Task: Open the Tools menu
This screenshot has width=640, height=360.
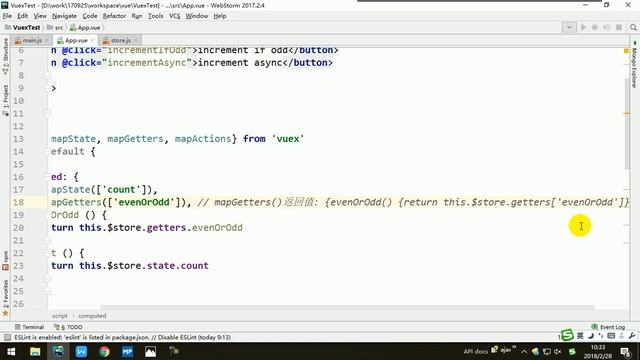Action: point(156,16)
